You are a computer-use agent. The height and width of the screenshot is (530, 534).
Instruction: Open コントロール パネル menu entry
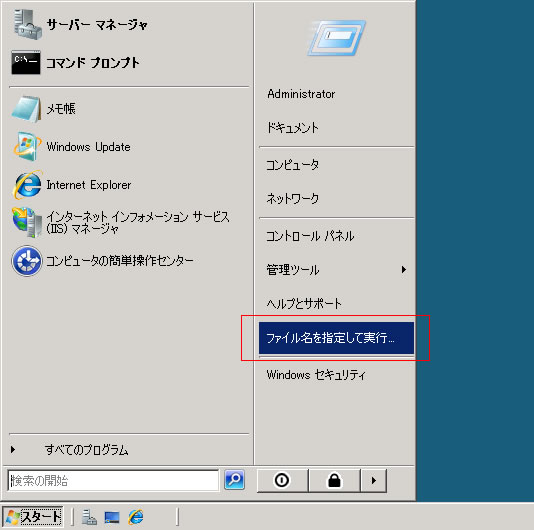tap(310, 236)
